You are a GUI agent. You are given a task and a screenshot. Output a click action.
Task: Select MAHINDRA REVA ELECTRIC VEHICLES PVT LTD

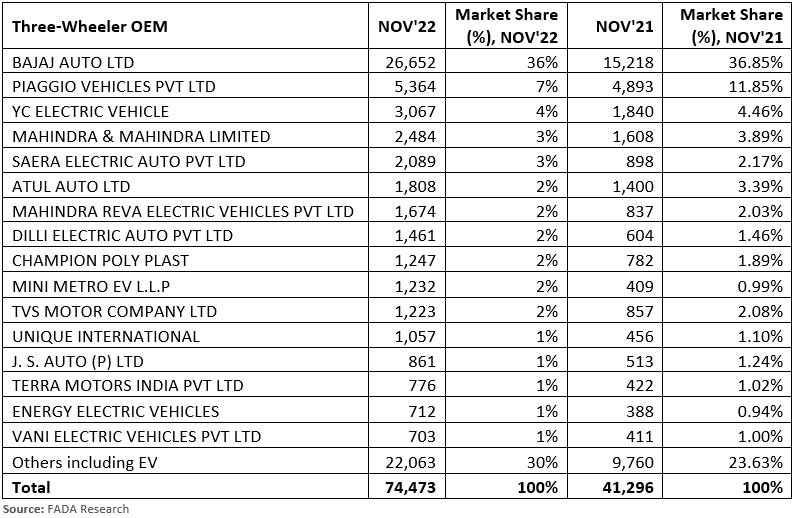pos(182,211)
